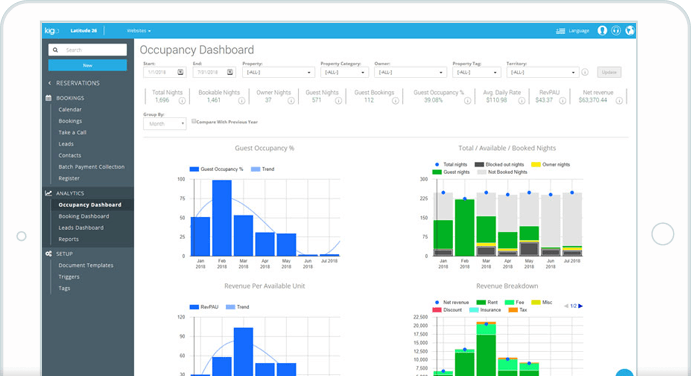Click info icon next to Total Nights
Screen dimensions: 691x376
pyautogui.click(x=182, y=101)
